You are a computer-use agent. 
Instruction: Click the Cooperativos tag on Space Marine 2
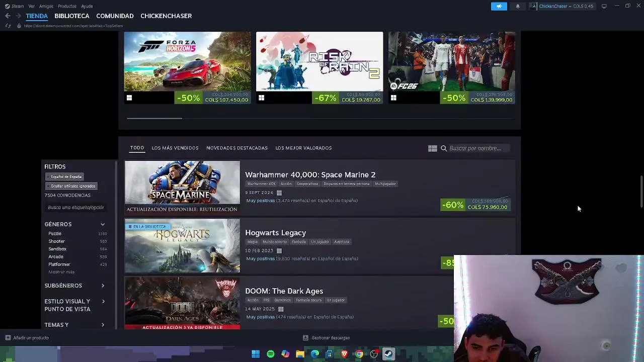coord(307,184)
